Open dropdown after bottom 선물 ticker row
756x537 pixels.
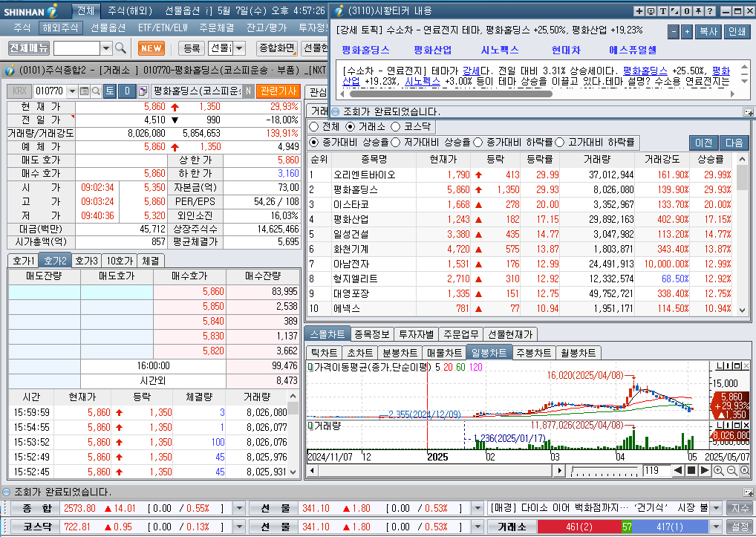pyautogui.click(x=478, y=527)
